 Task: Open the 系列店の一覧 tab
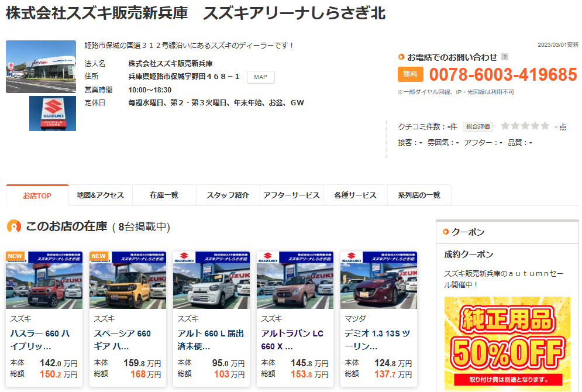419,195
